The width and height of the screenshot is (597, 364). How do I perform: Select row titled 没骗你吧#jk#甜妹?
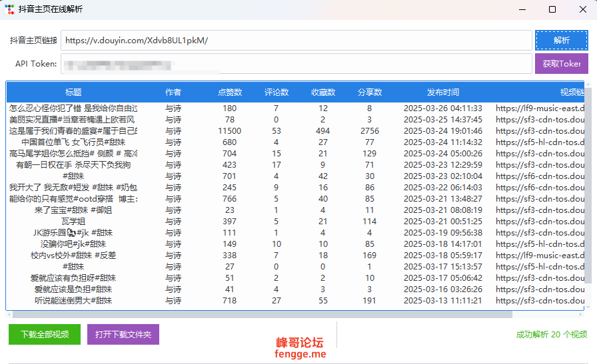click(x=295, y=244)
